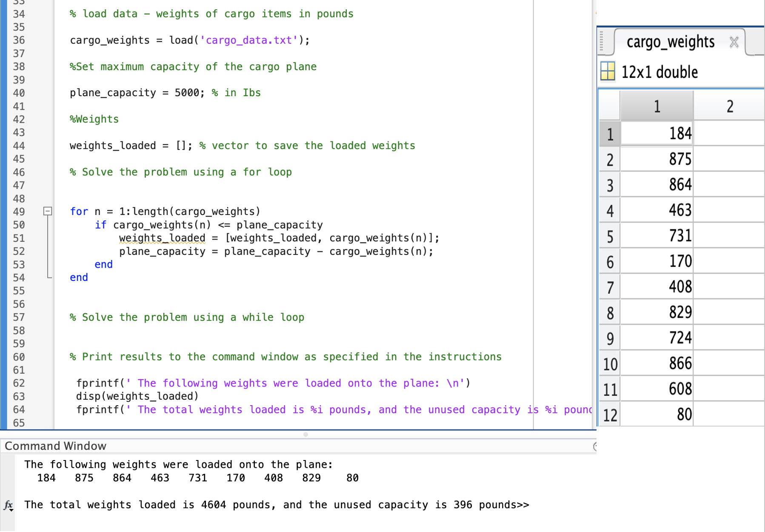The width and height of the screenshot is (765, 532).
Task: Click the 'cargo_data.txt' string in the code
Action: (x=249, y=40)
